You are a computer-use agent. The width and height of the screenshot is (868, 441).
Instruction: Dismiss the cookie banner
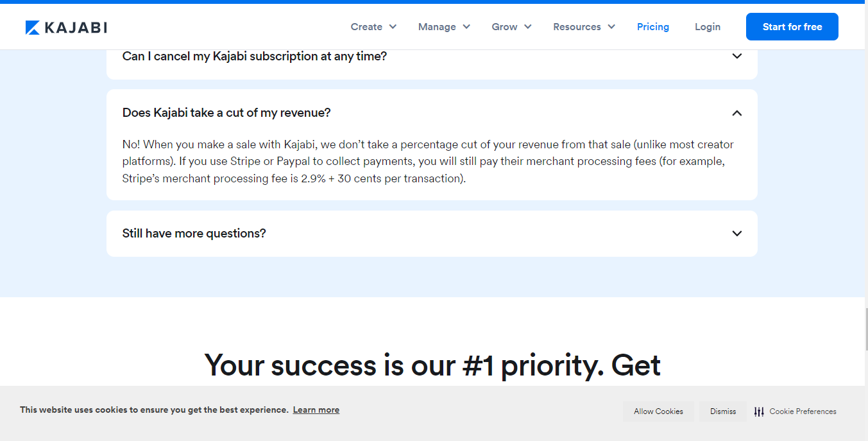pos(722,411)
